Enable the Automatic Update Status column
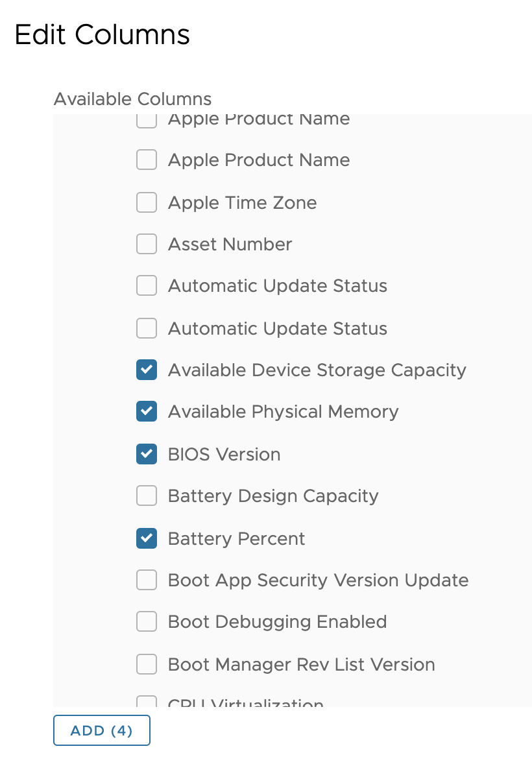Screen dimensions: 532x777 147,285
